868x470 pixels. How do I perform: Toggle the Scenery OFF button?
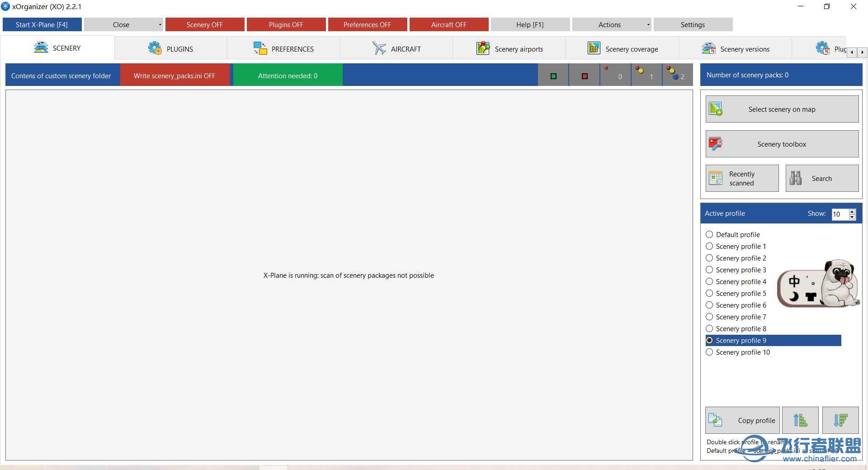tap(205, 25)
